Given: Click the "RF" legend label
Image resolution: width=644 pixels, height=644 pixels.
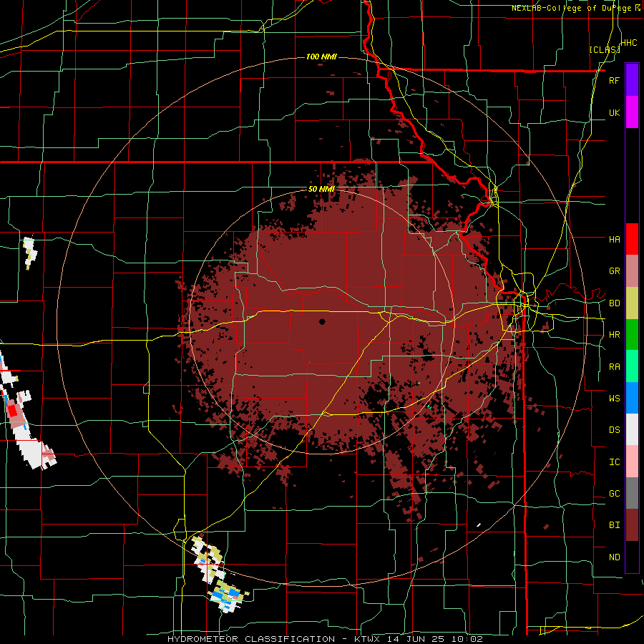Looking at the screenshot, I should pyautogui.click(x=614, y=80).
